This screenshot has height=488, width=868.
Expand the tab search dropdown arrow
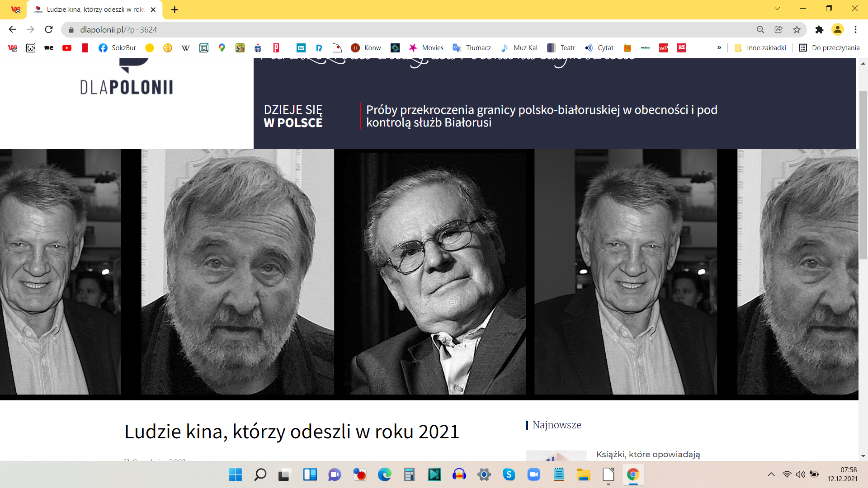pos(777,9)
